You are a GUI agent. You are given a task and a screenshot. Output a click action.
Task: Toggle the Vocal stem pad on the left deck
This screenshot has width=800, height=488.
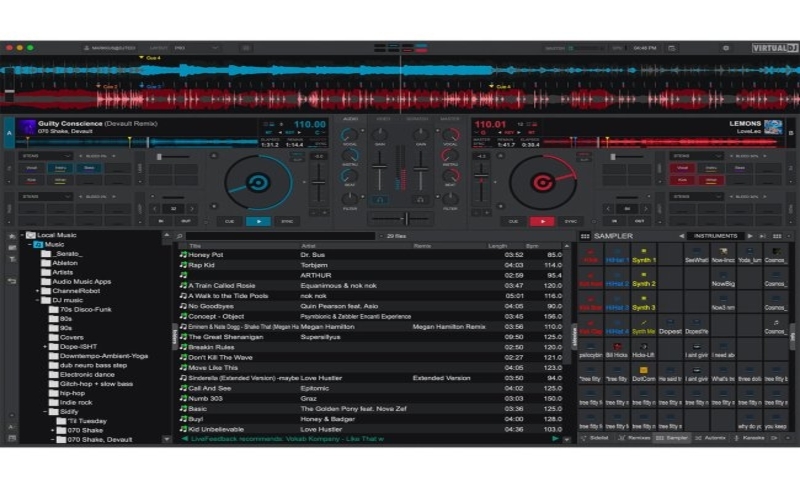pyautogui.click(x=32, y=168)
